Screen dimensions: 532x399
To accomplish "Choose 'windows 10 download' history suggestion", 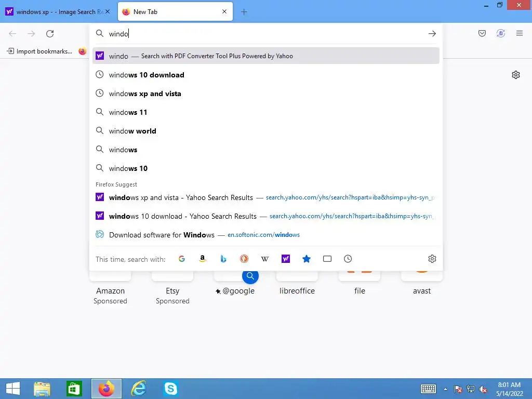I will pyautogui.click(x=265, y=75).
